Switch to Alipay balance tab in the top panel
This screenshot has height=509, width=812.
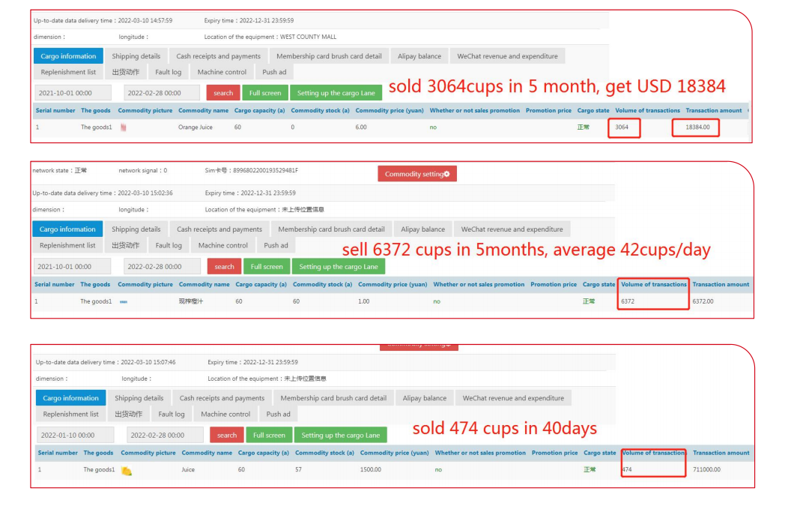pyautogui.click(x=419, y=56)
